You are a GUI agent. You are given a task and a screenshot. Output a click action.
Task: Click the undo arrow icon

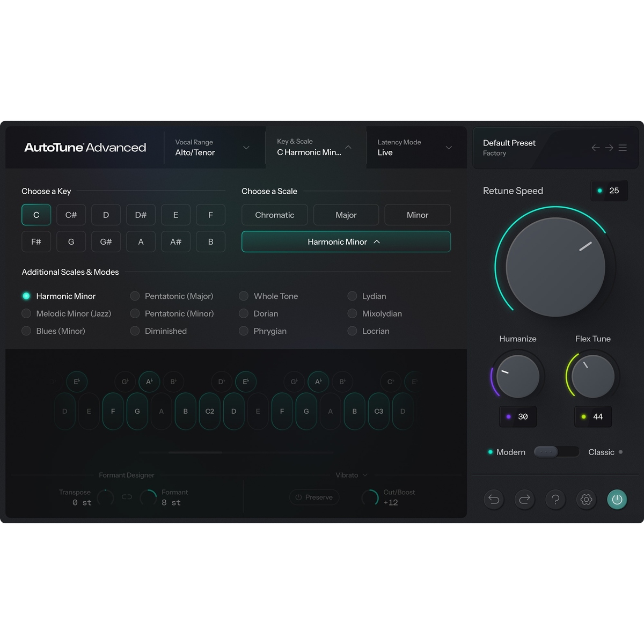point(494,500)
